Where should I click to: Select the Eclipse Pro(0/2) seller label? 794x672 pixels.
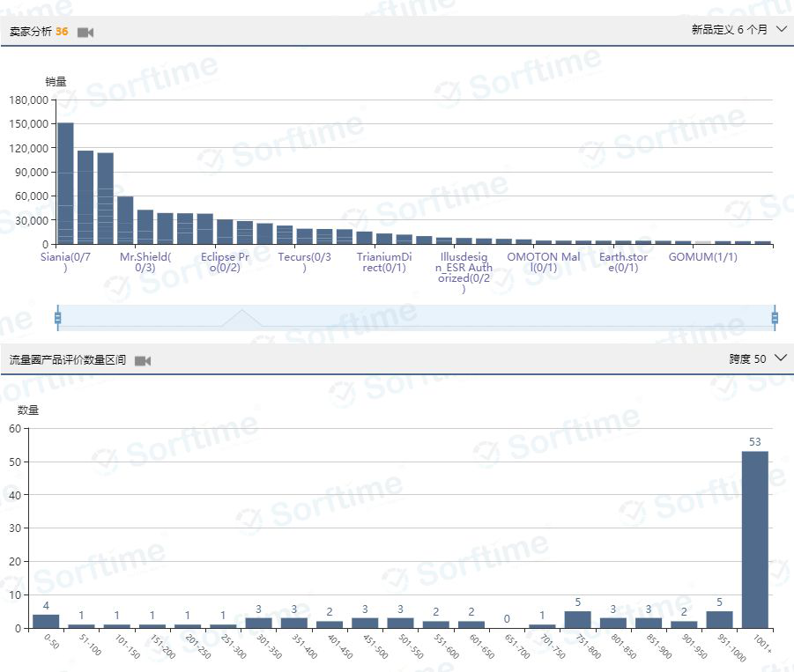tap(225, 262)
